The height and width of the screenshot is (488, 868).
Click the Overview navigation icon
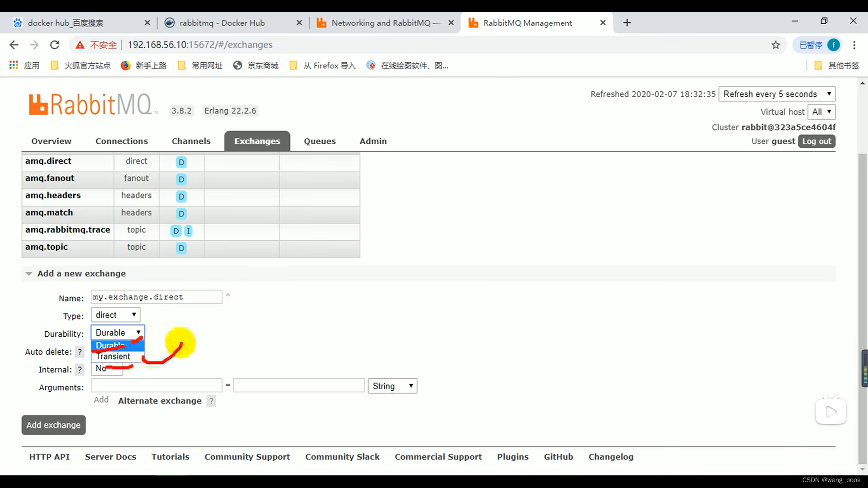[x=51, y=141]
